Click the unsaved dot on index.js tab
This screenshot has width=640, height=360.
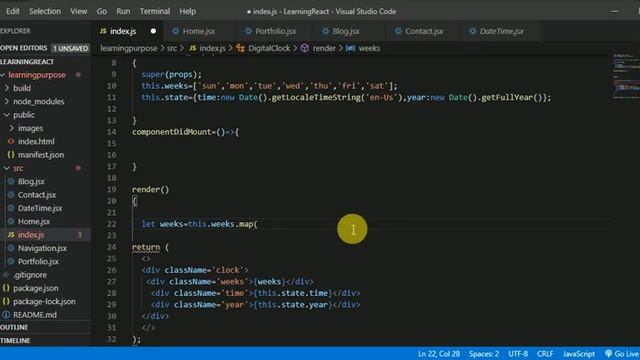[153, 31]
